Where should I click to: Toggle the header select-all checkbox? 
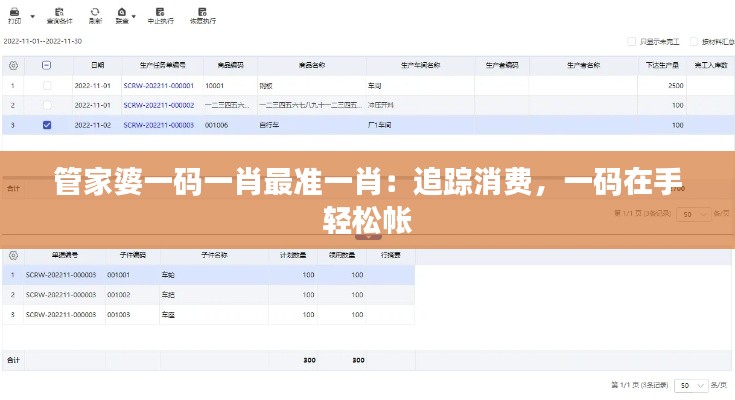(47, 65)
